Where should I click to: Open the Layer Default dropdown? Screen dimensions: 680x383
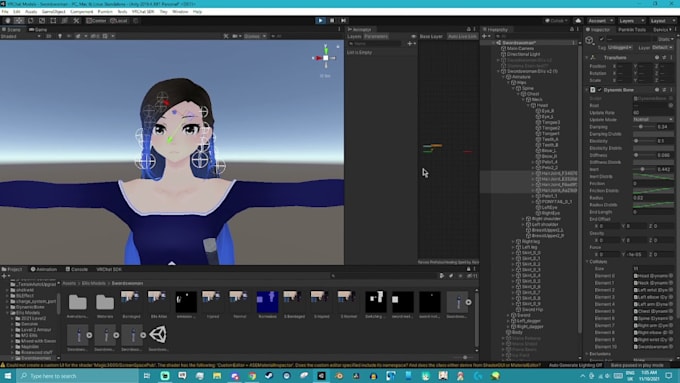(x=662, y=47)
